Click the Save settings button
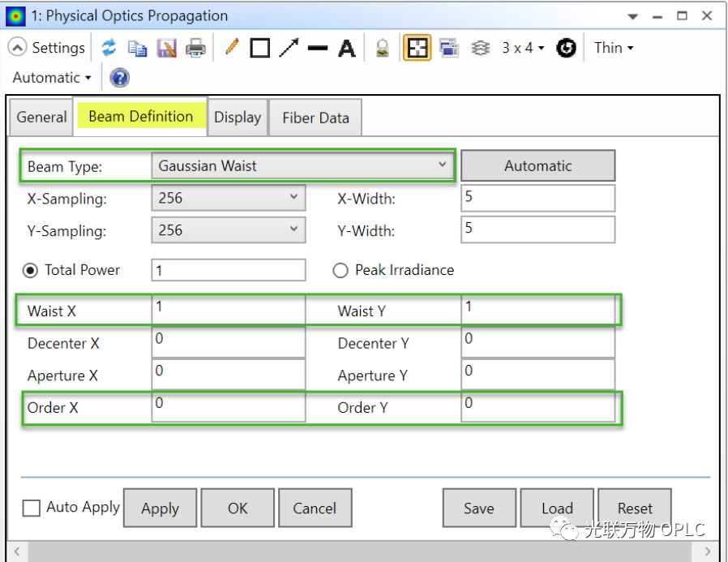Viewport: 728px width, 562px height. (x=479, y=508)
